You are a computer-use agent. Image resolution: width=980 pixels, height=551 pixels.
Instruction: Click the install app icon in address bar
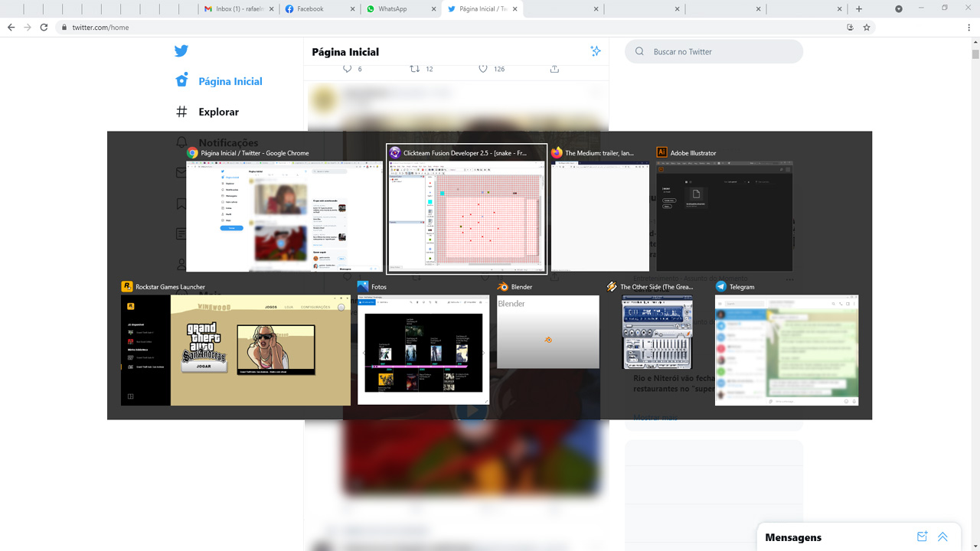point(851,27)
